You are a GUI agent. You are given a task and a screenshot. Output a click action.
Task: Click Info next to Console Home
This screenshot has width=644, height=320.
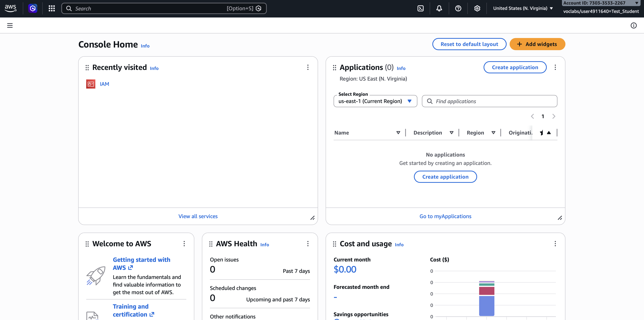[145, 46]
